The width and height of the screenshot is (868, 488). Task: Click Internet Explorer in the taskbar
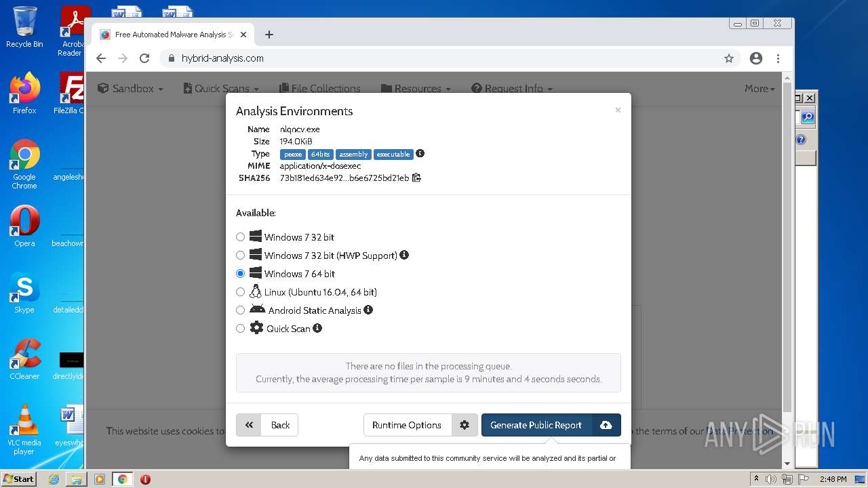54,479
